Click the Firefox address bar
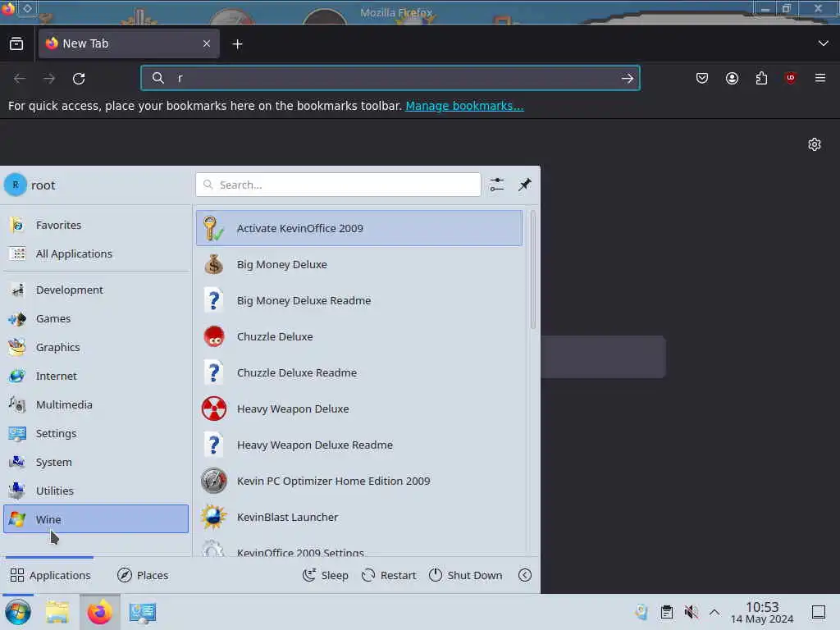The width and height of the screenshot is (840, 630). 390,78
